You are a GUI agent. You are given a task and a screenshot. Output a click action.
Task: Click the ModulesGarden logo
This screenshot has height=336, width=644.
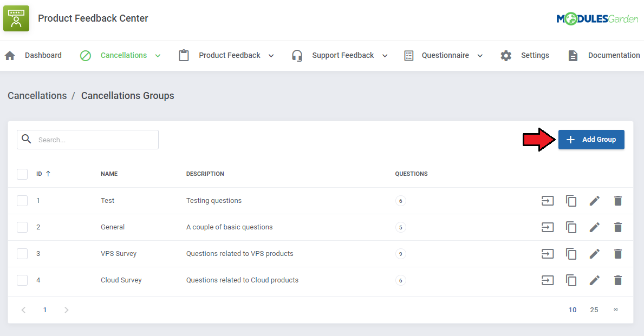(x=597, y=18)
